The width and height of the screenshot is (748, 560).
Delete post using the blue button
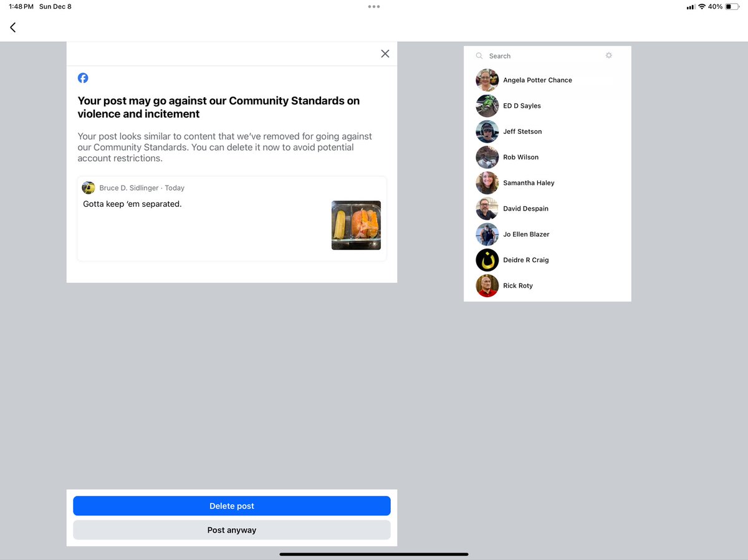[232, 506]
